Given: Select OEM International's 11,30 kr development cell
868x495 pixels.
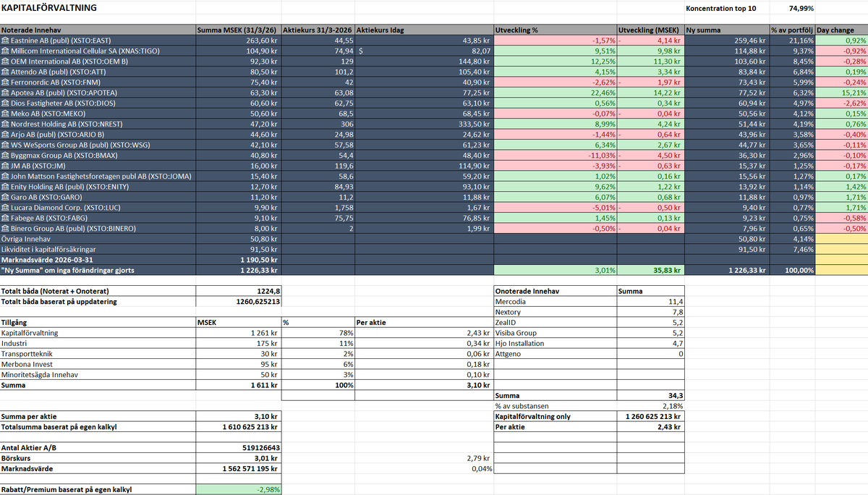Looking at the screenshot, I should (650, 62).
